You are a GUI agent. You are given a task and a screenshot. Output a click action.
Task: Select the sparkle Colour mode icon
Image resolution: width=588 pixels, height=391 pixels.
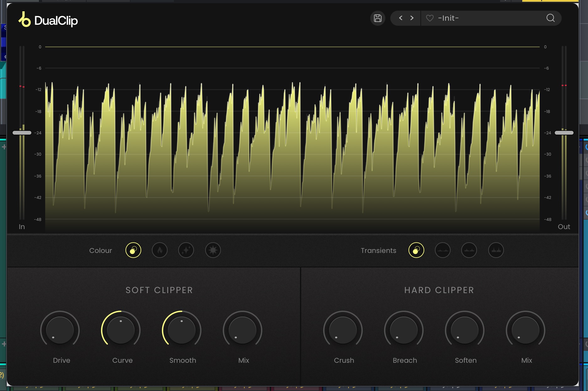pyautogui.click(x=186, y=250)
